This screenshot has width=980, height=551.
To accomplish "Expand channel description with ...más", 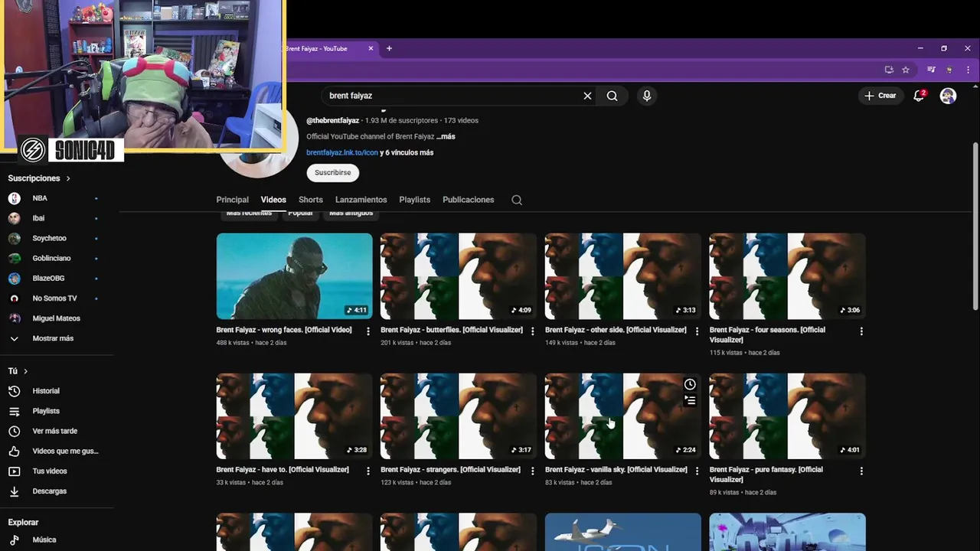I will point(446,136).
